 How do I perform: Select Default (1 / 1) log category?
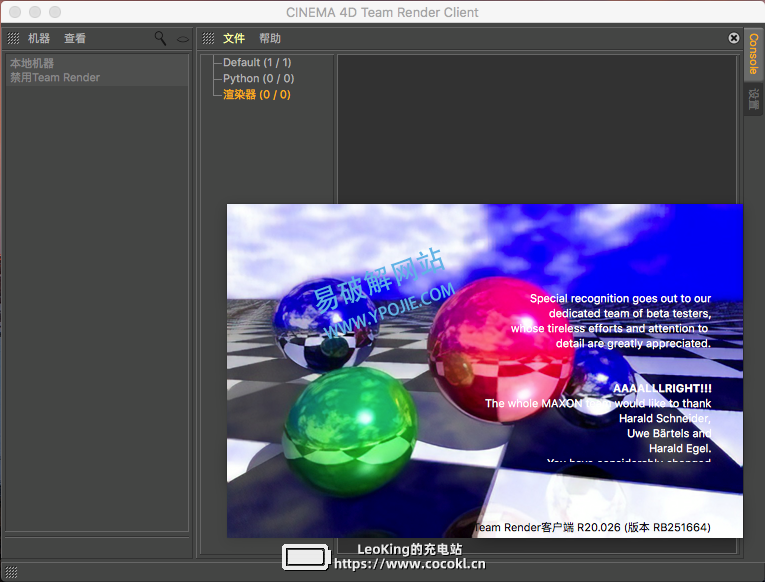coord(257,62)
